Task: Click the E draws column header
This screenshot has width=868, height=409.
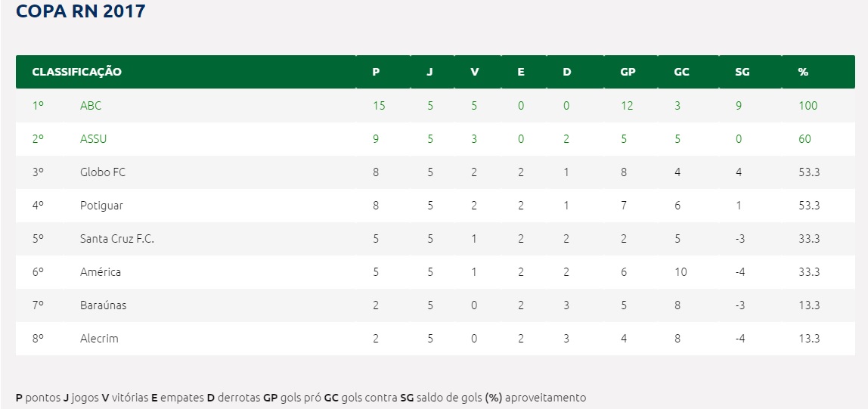Action: (x=521, y=72)
